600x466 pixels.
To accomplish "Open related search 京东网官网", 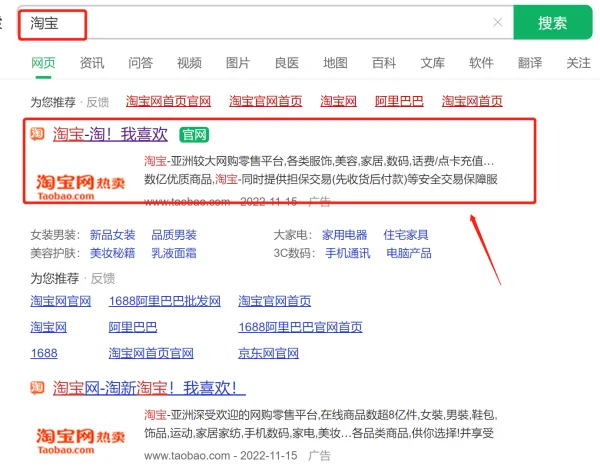I will [268, 353].
